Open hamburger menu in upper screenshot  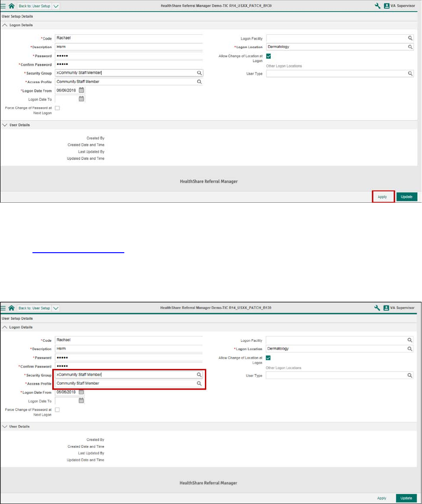click(x=3, y=6)
